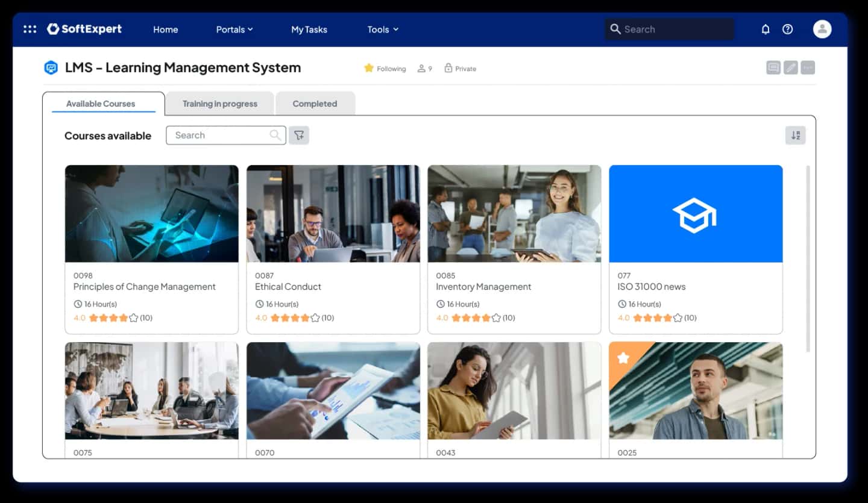Expand the Tools dropdown menu
868x503 pixels.
(x=383, y=29)
